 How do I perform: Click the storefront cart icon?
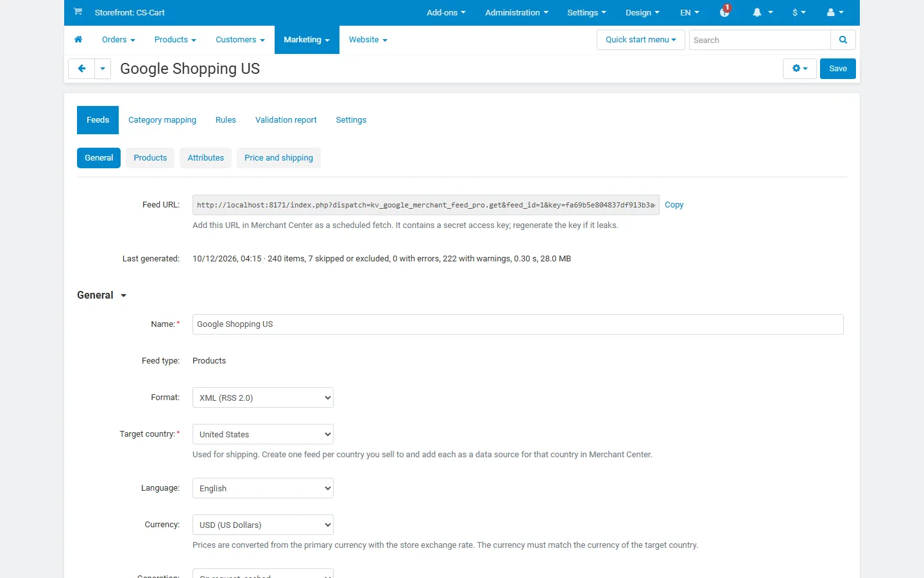[78, 12]
